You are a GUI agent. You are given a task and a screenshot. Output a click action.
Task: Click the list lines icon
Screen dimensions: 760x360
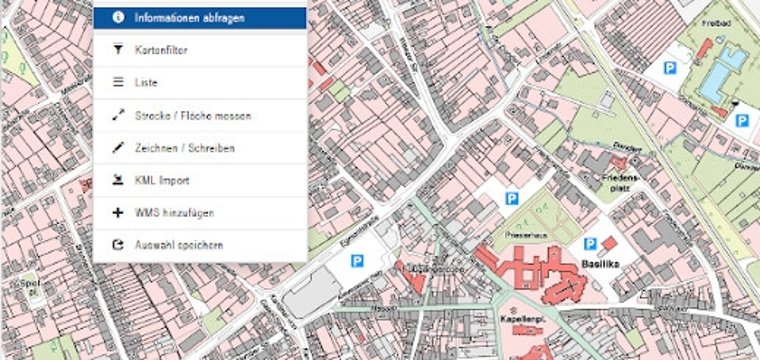(118, 82)
